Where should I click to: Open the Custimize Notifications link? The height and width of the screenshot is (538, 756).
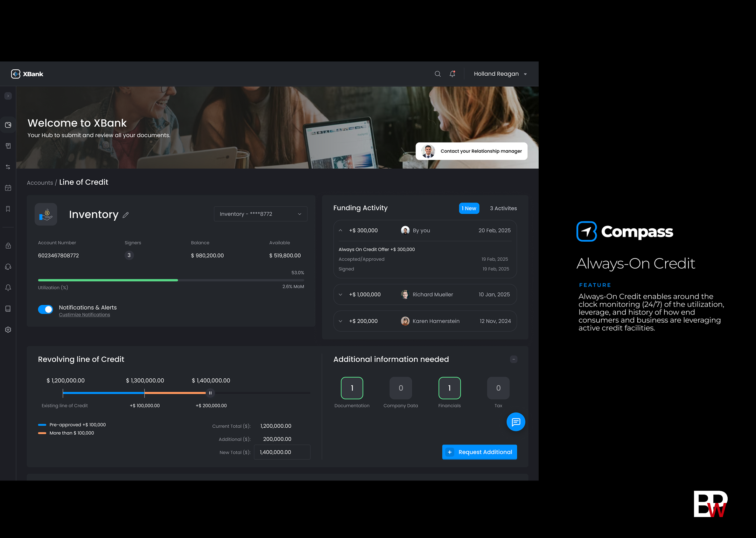(84, 315)
